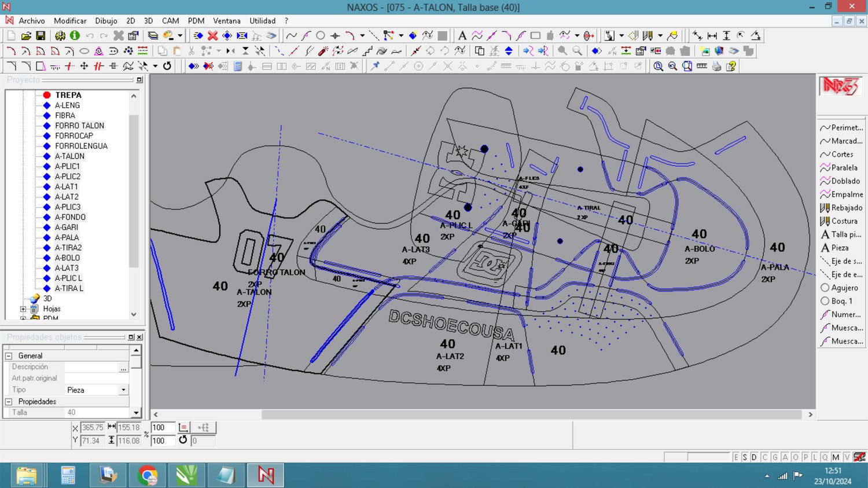Screen dimensions: 868x488
Task: Click the X scale percent field
Action: pos(161,428)
